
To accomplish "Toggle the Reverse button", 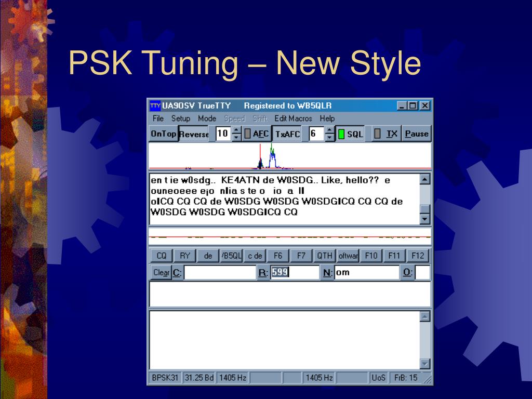I will [193, 134].
